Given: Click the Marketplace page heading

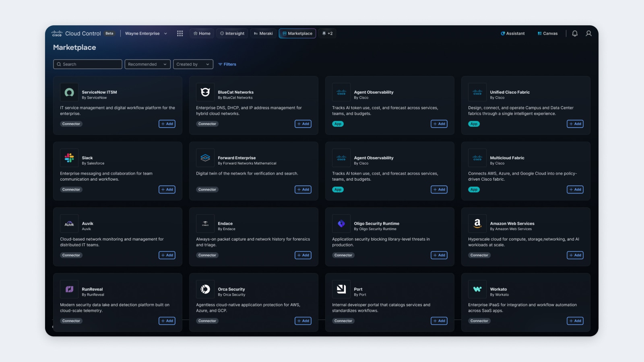Looking at the screenshot, I should (74, 47).
